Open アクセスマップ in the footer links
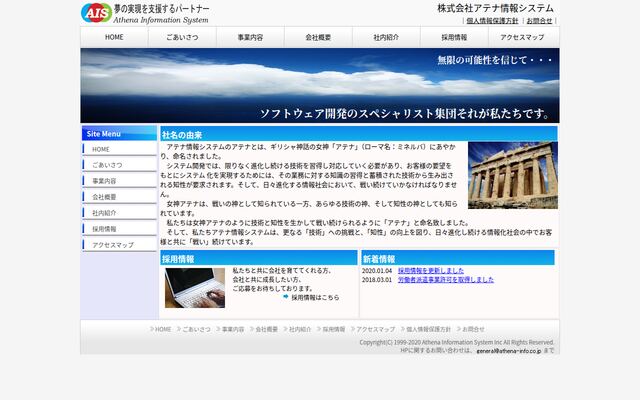This screenshot has width=640, height=400. (376, 329)
